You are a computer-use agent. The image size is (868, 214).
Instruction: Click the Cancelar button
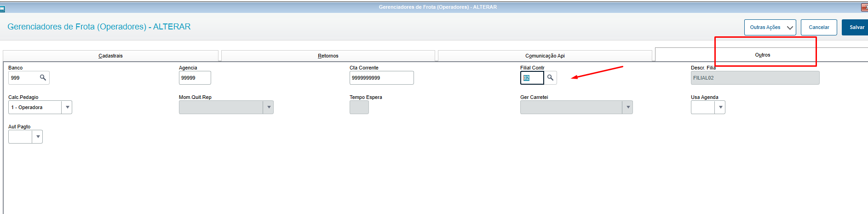pyautogui.click(x=819, y=27)
